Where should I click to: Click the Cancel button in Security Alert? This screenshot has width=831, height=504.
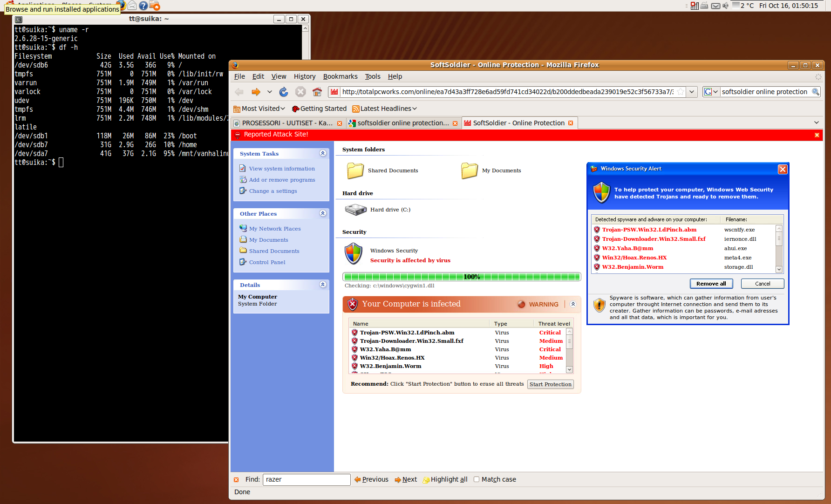[x=762, y=284]
